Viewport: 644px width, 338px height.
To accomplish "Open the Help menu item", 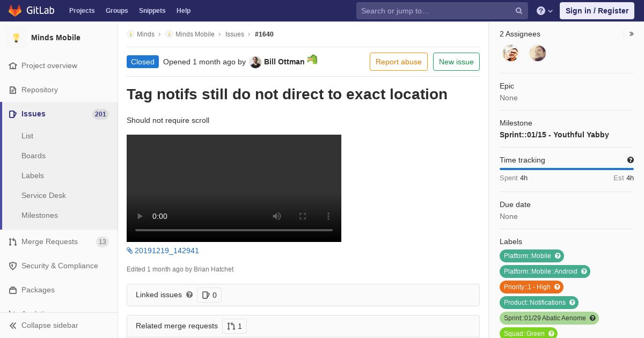I will pos(184,11).
